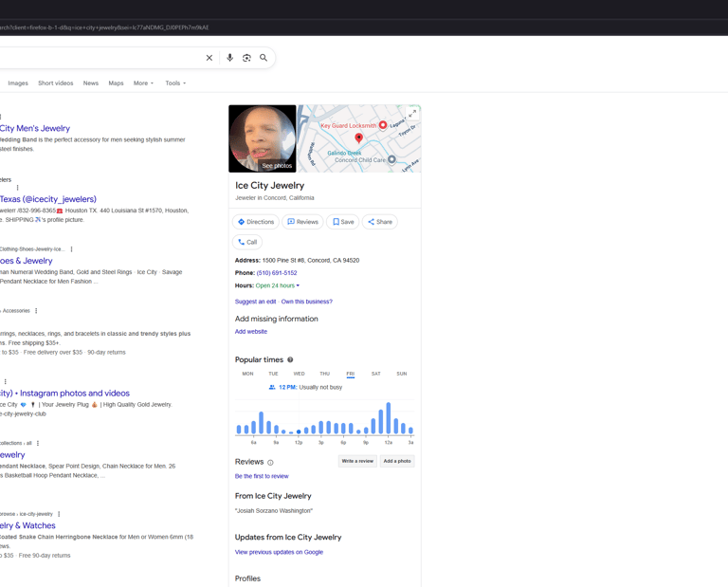Open View previous updates on Google link
The image size is (728, 587).
(279, 552)
